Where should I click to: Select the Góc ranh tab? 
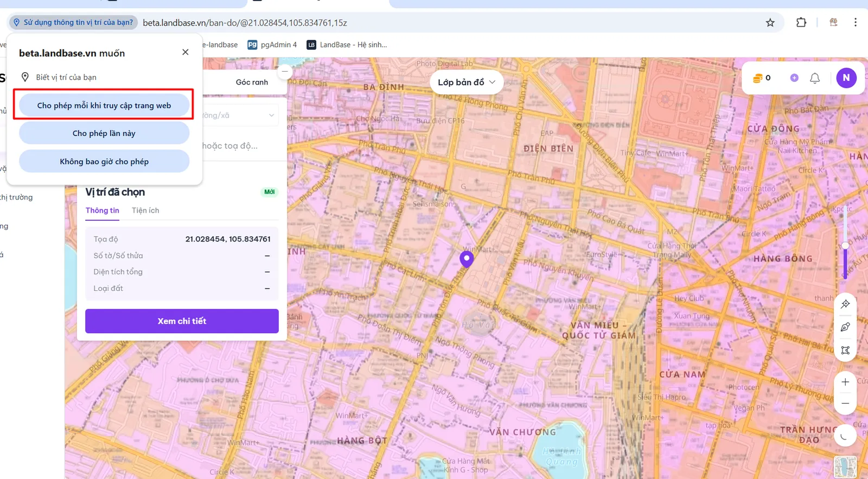click(252, 82)
